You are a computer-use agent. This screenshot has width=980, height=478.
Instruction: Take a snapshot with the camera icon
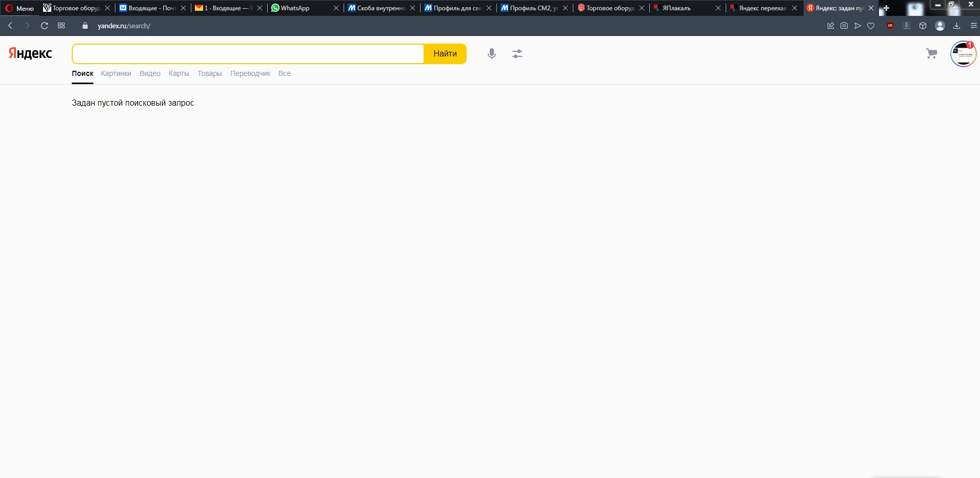(x=844, y=26)
